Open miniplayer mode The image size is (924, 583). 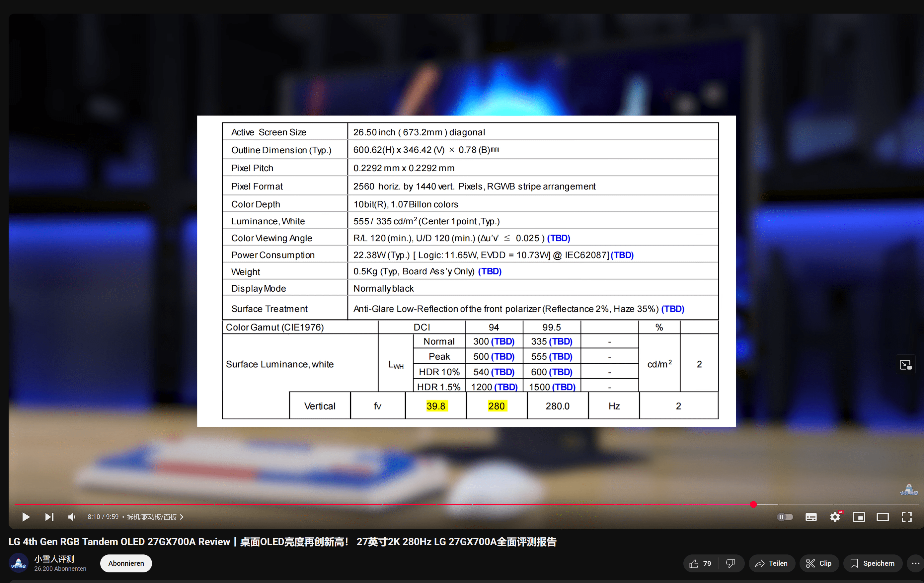(x=859, y=517)
